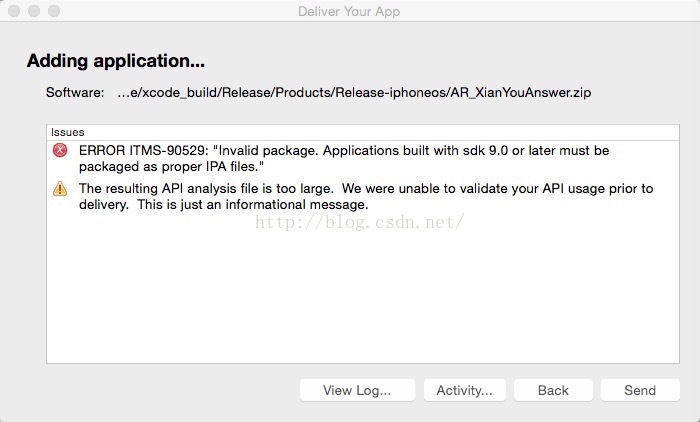The height and width of the screenshot is (422, 700).
Task: Select the API analysis warning message row
Action: 363,196
